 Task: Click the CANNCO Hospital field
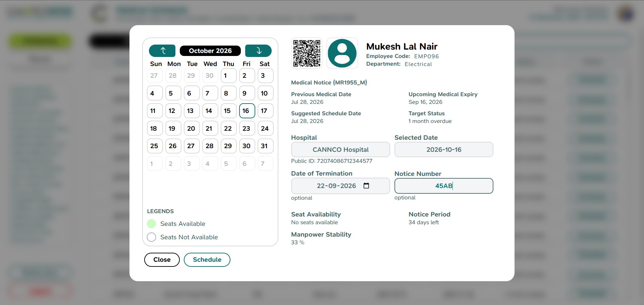coord(340,149)
